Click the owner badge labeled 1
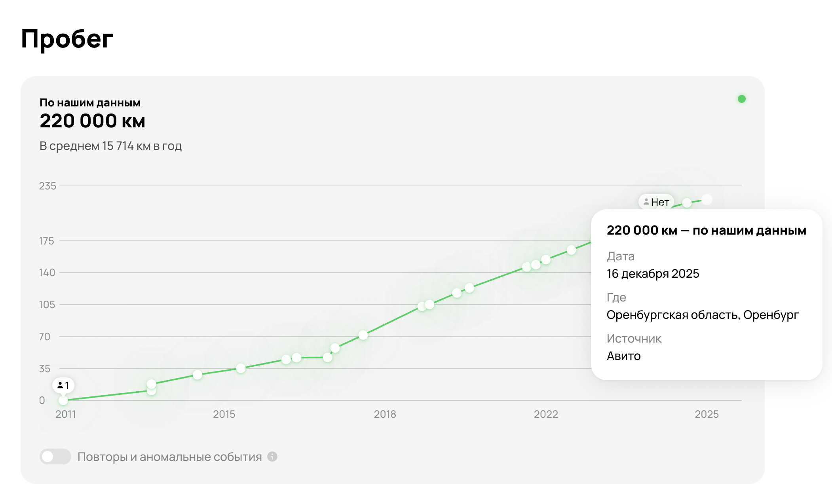 click(x=63, y=385)
